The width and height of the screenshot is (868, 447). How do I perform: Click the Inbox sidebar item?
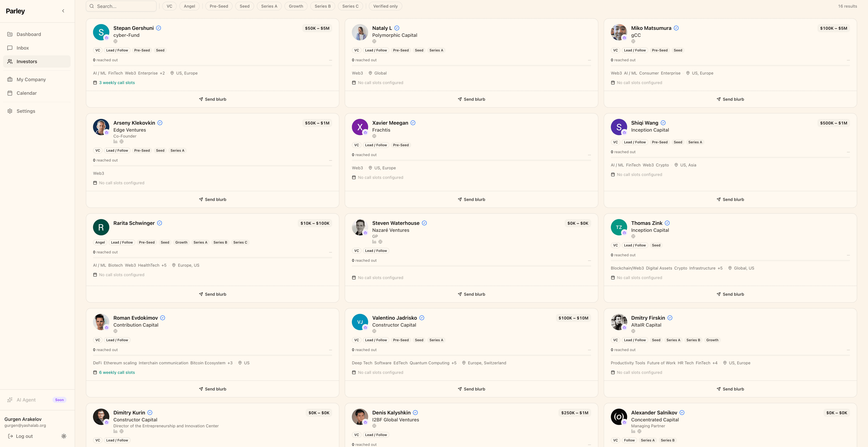(23, 48)
